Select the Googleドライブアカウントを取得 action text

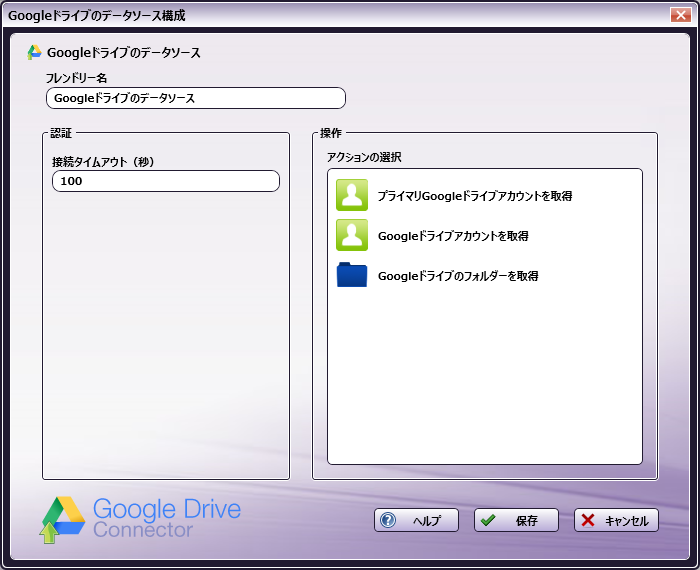pos(453,236)
